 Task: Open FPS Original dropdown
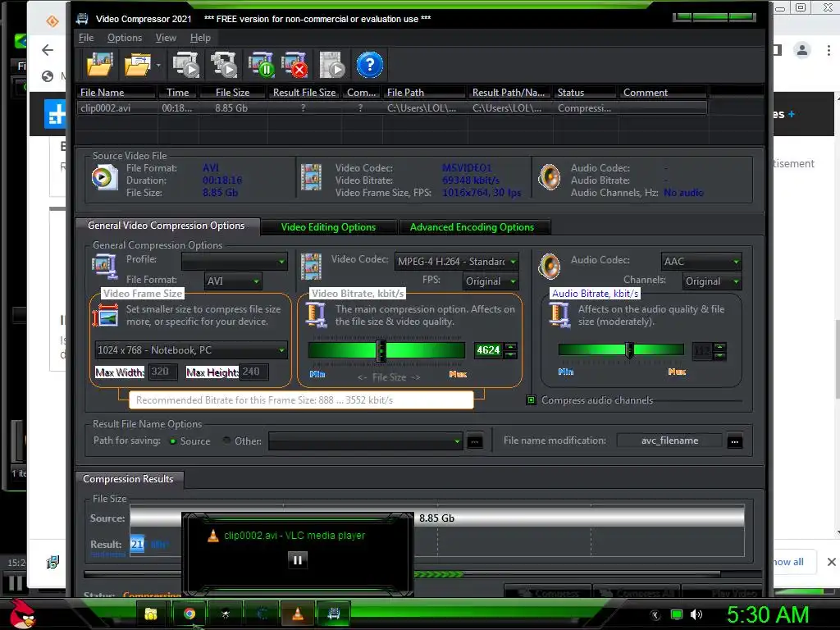point(491,281)
